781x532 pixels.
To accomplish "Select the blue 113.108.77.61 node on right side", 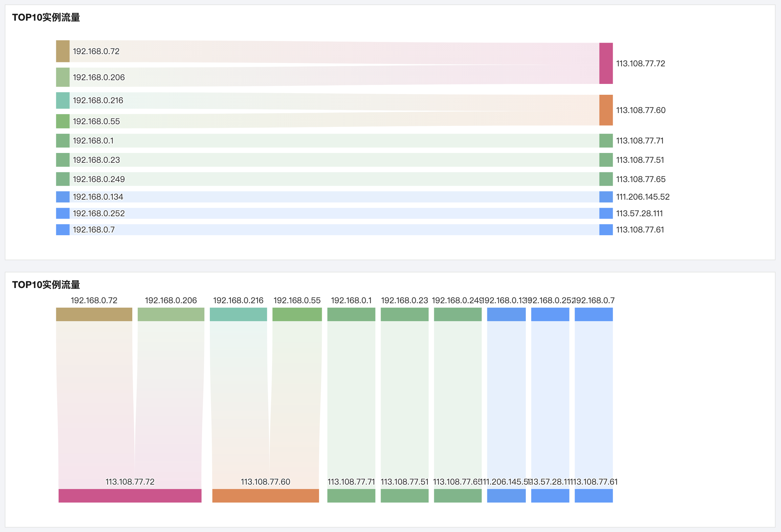I will [x=606, y=229].
